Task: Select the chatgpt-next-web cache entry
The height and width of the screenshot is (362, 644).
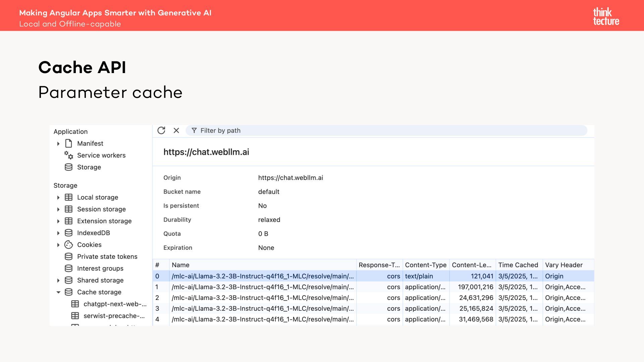Action: pos(115,304)
